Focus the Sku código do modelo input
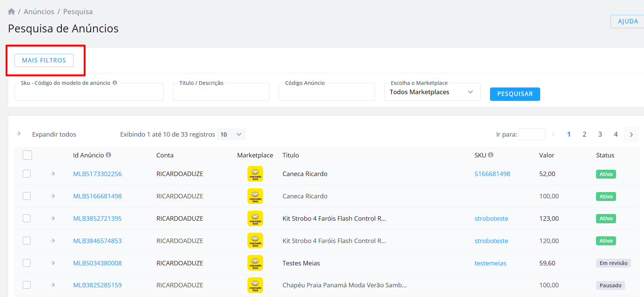 (x=89, y=92)
